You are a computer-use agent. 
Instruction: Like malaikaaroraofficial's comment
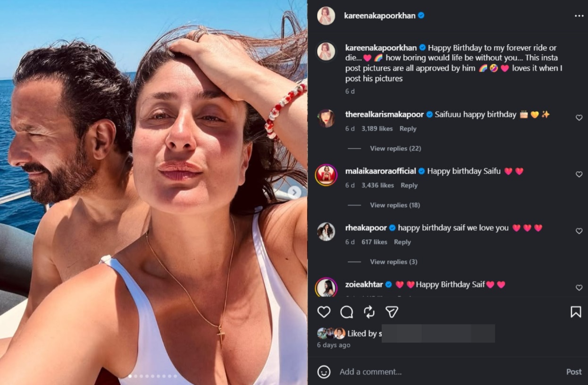click(579, 175)
